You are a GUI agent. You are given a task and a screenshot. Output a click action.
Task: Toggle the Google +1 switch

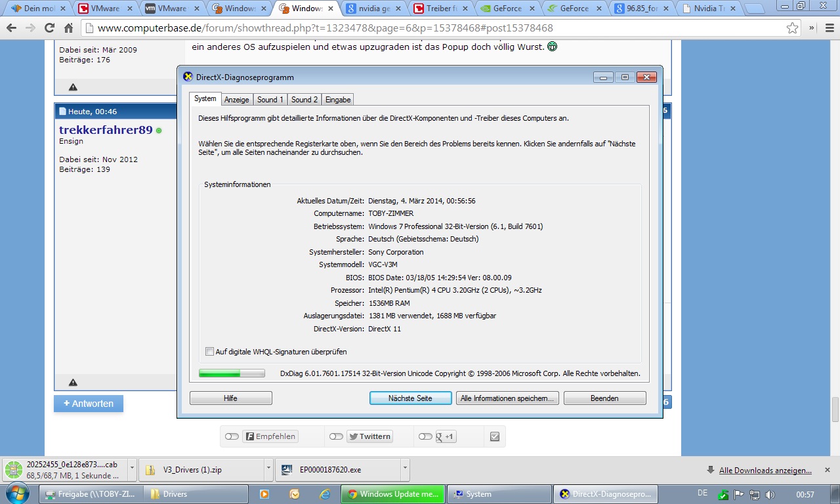[x=425, y=436]
